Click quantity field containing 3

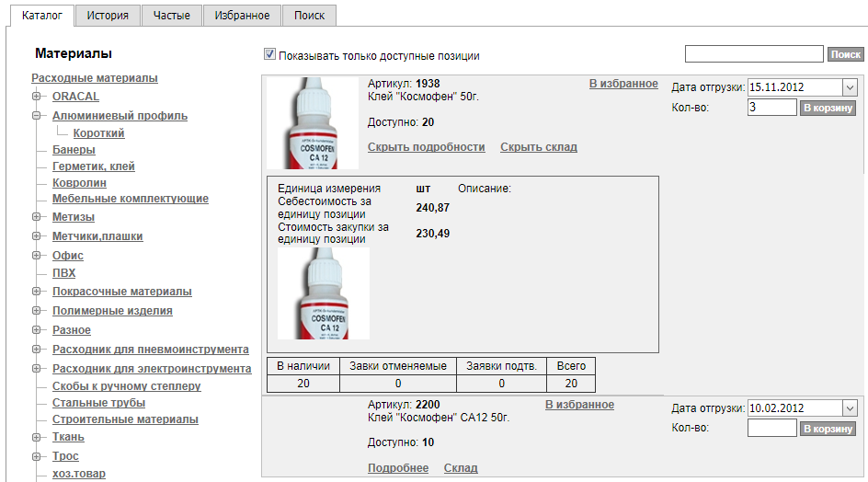pos(771,108)
